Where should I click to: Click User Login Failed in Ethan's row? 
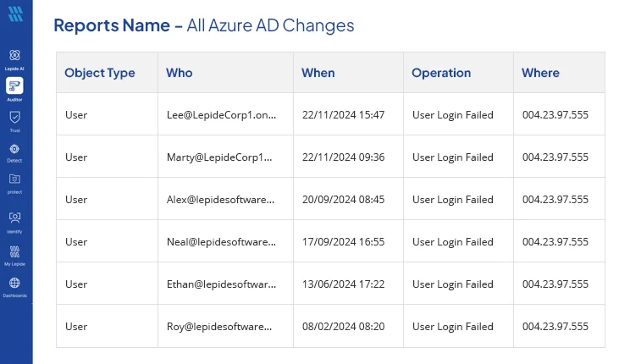coord(453,284)
